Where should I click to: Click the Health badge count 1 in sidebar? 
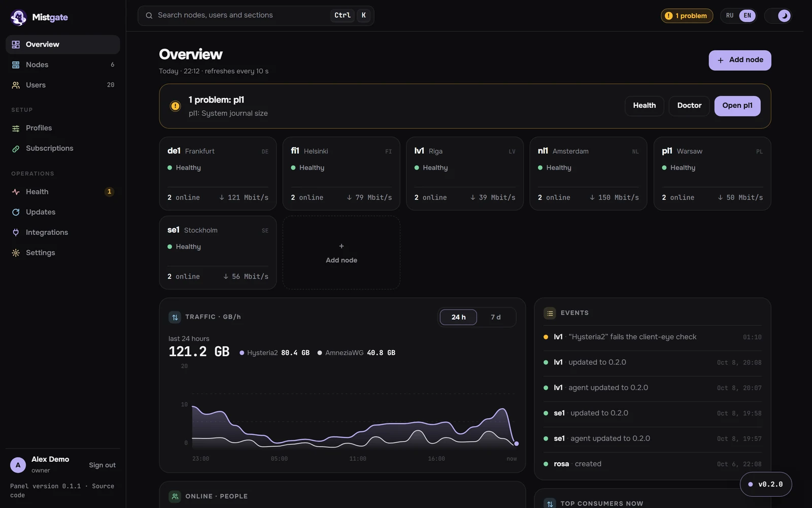click(109, 192)
